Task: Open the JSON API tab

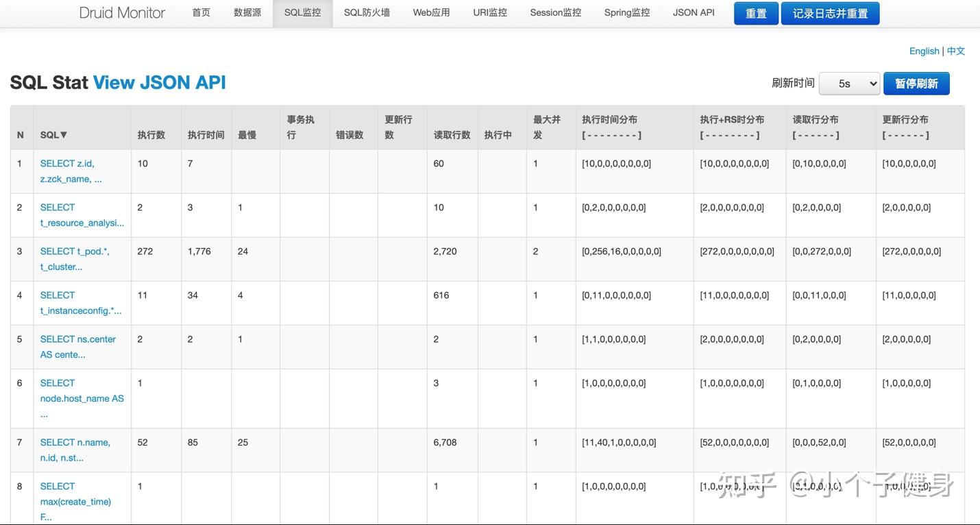Action: point(694,12)
